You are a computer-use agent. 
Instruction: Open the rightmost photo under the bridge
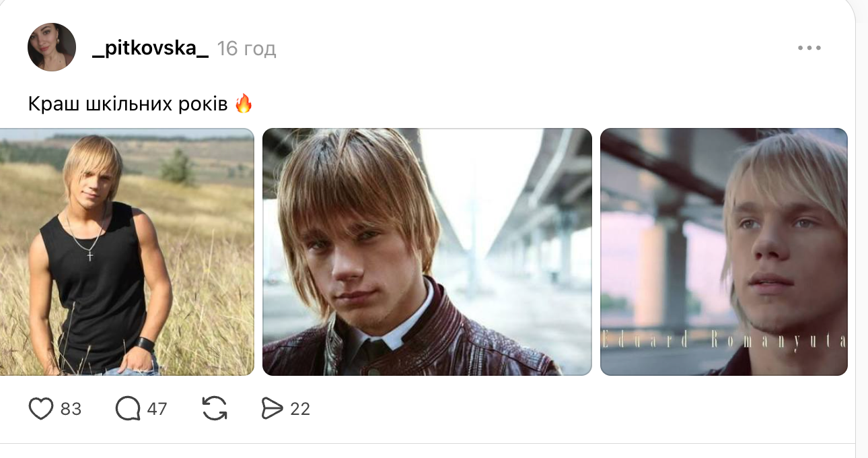pos(723,251)
